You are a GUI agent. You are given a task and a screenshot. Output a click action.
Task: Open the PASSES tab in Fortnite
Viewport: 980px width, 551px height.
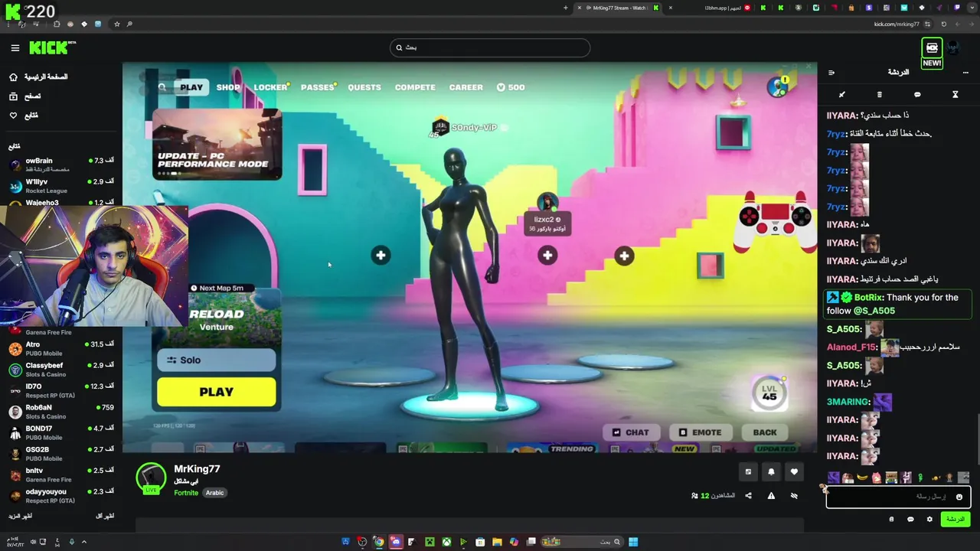pos(318,87)
